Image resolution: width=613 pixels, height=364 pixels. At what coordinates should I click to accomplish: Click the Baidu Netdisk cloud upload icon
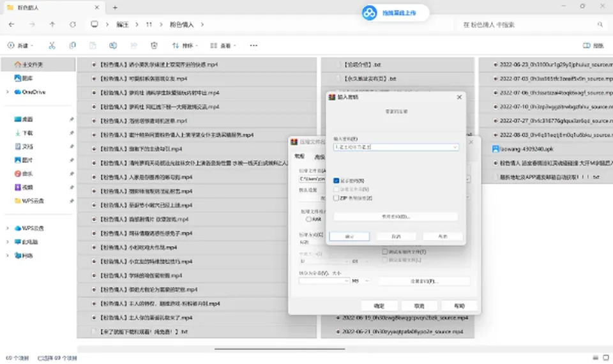click(x=369, y=13)
